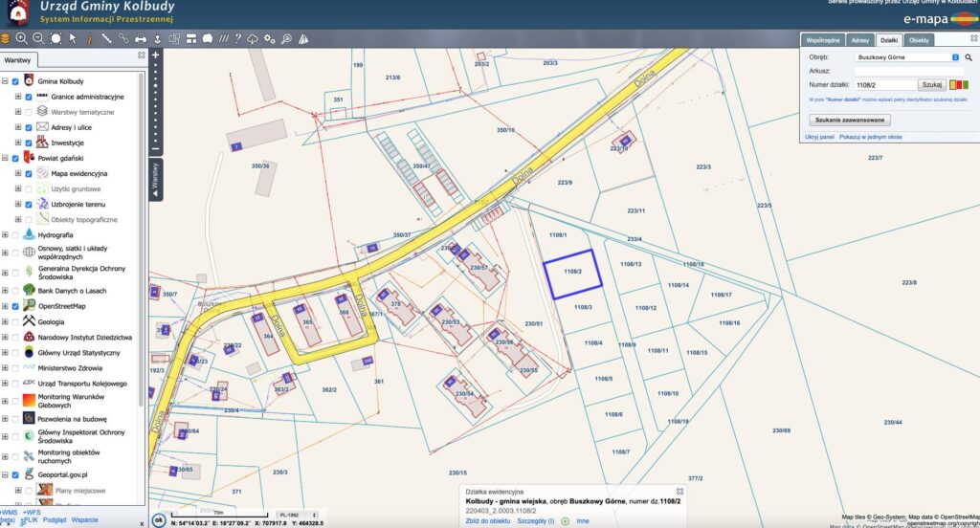The image size is (980, 528).
Task: Switch to the Współrzędne tab
Action: pyautogui.click(x=822, y=40)
